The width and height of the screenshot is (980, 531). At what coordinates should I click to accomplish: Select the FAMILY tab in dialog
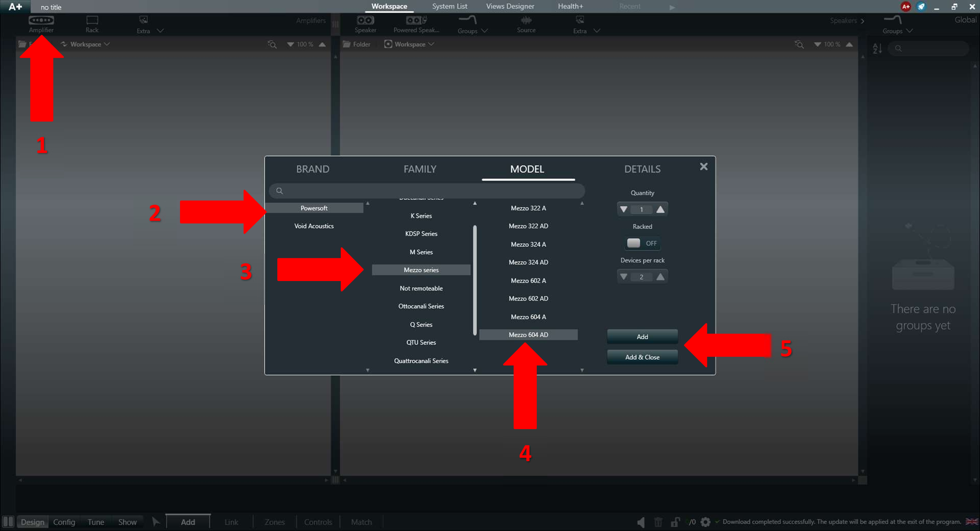point(420,169)
